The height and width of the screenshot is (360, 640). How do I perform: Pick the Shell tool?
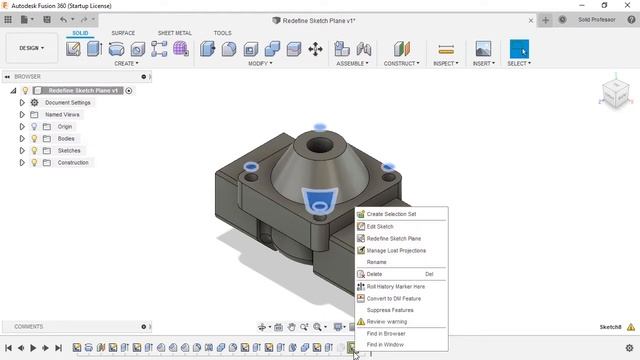pyautogui.click(x=251, y=49)
